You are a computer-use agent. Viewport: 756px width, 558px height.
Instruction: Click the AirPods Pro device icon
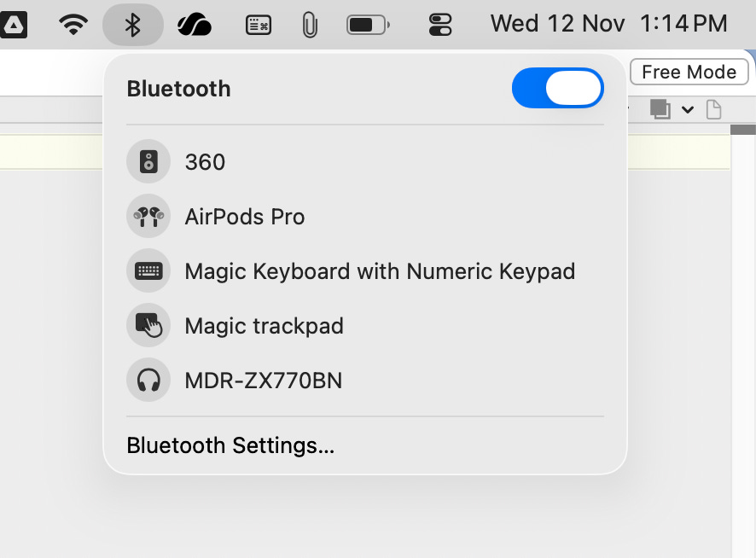pos(148,216)
